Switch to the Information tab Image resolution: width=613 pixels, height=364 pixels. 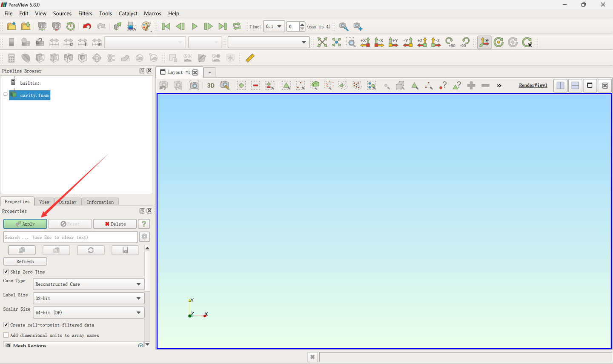tap(100, 202)
